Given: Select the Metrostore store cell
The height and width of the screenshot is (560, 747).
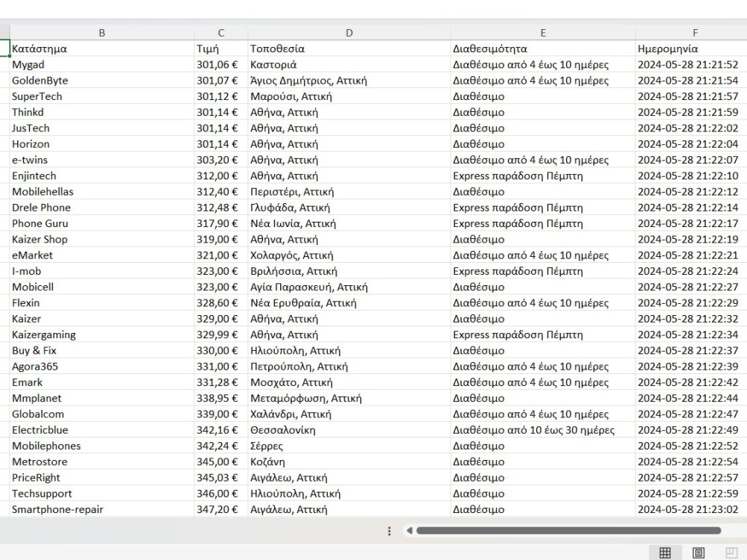Looking at the screenshot, I should 102,461.
